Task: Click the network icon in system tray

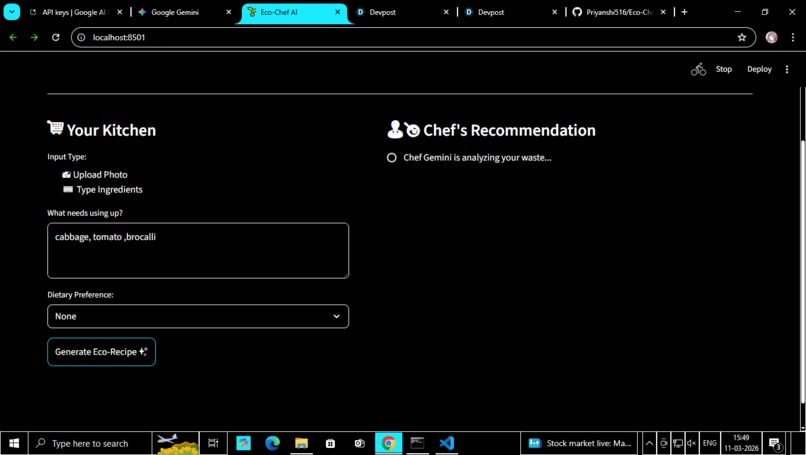Action: point(677,443)
